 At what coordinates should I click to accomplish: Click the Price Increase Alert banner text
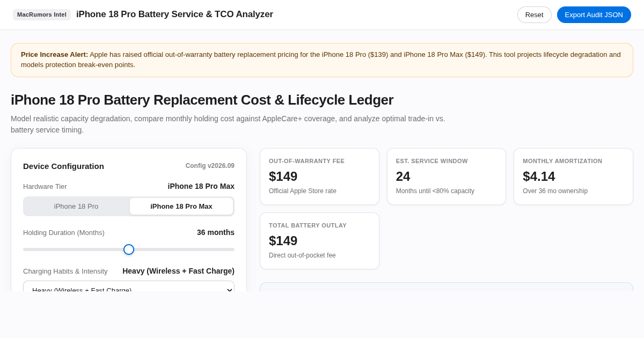tap(322, 60)
